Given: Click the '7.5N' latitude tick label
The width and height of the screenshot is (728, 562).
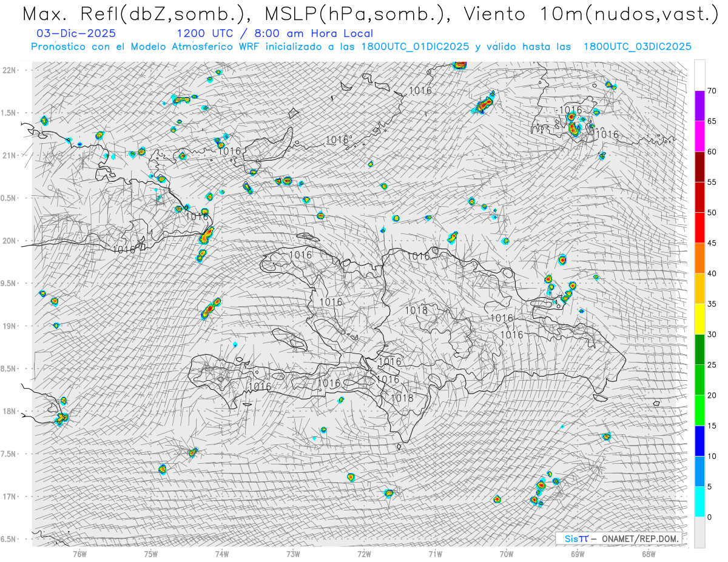Looking at the screenshot, I should pyautogui.click(x=9, y=453).
